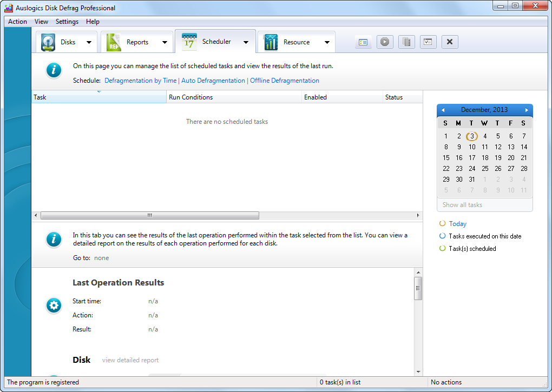Click the view detailed report link
This screenshot has height=392, width=552.
point(130,360)
